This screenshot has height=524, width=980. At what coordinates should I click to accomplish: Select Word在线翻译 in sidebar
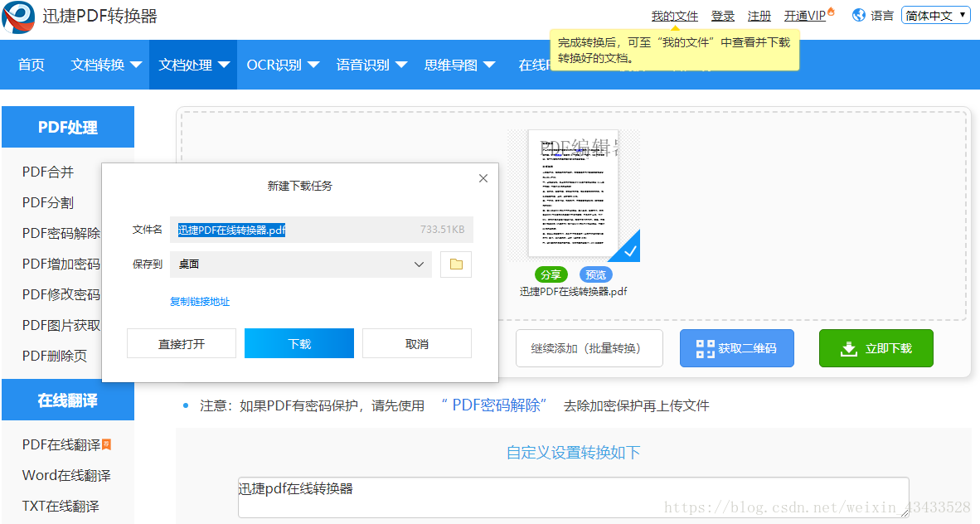66,475
